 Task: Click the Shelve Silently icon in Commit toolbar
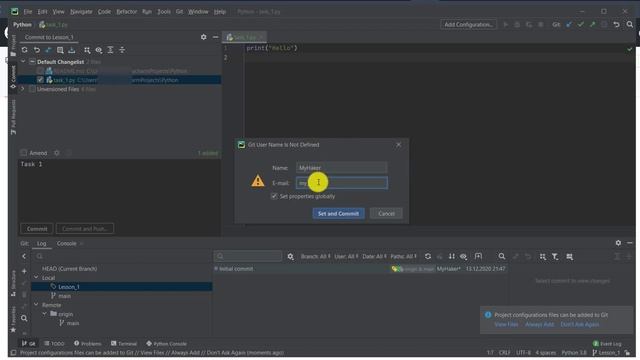[x=72, y=50]
